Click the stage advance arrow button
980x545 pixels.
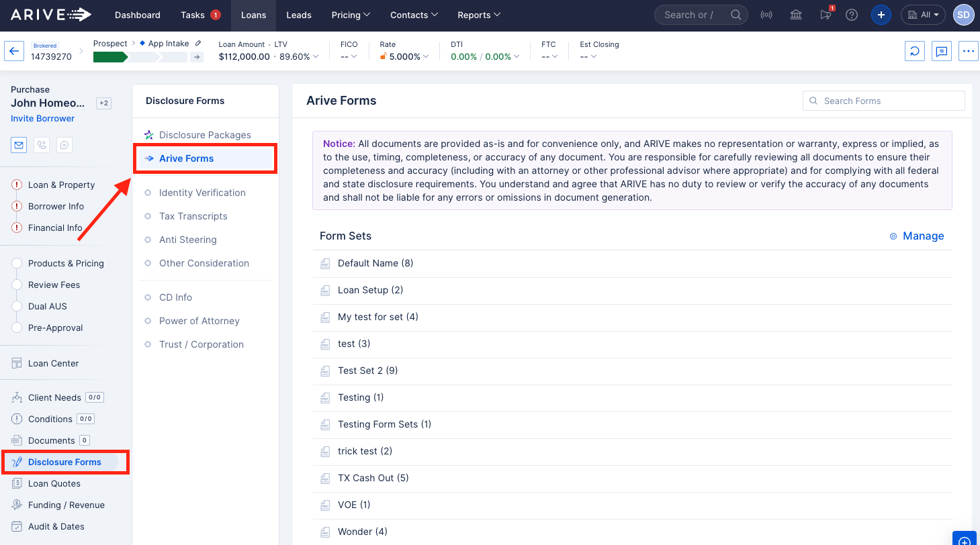[197, 57]
